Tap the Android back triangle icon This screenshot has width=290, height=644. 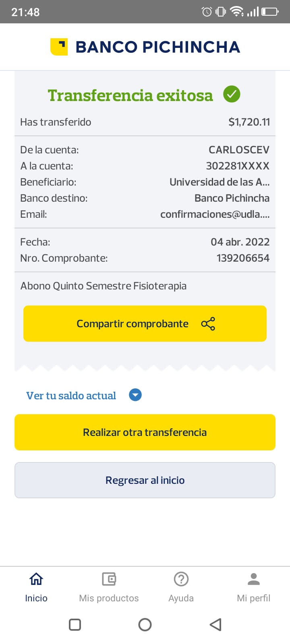215,625
